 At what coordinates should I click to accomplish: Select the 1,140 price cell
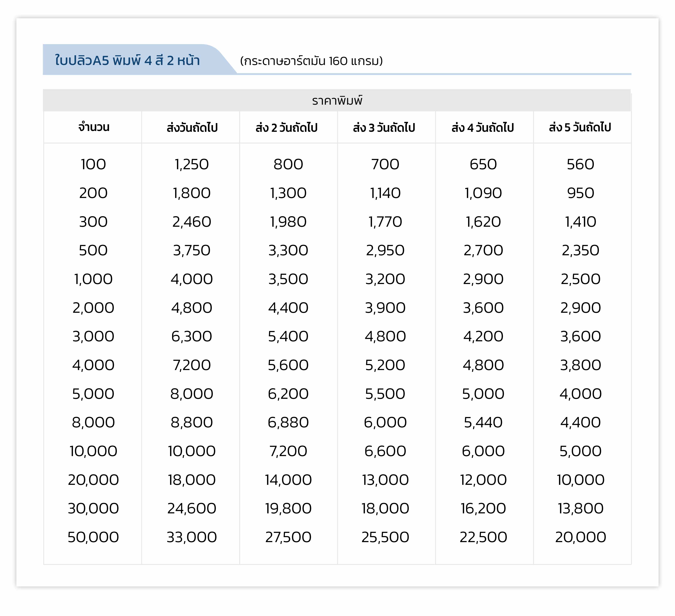point(385,193)
